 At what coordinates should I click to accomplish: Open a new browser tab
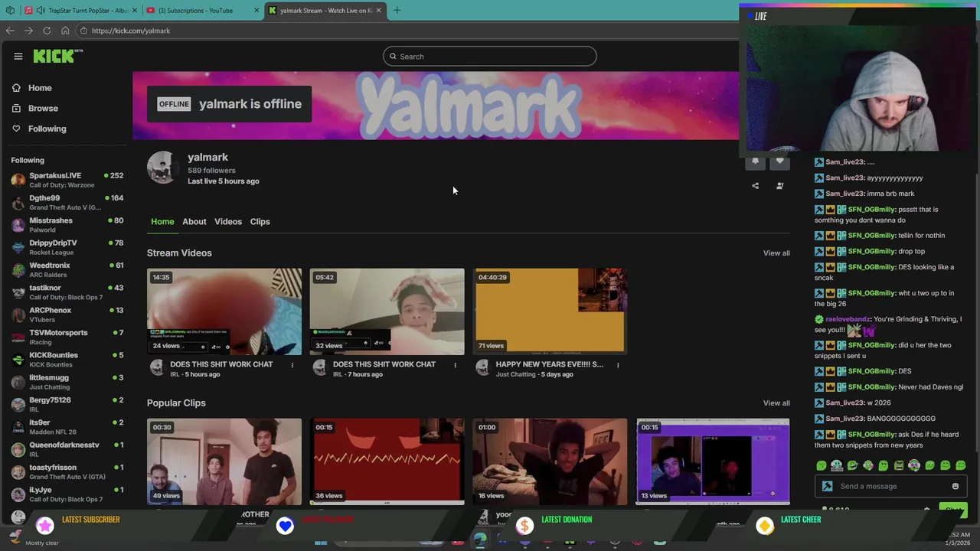397,11
